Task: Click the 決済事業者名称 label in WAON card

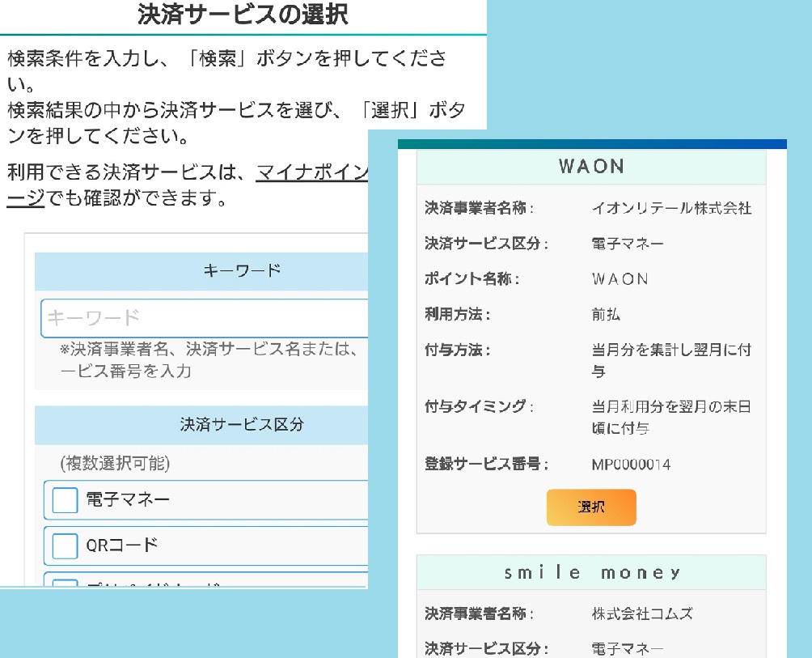Action: coord(479,208)
